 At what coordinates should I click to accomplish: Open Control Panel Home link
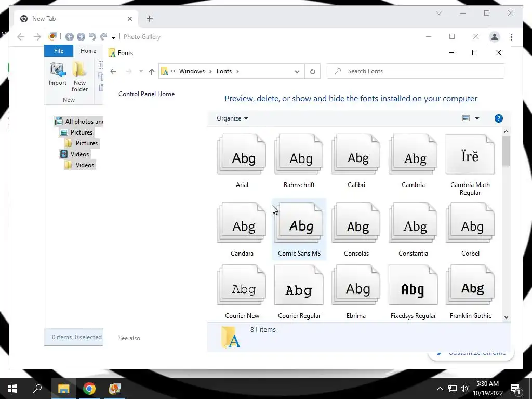[147, 94]
